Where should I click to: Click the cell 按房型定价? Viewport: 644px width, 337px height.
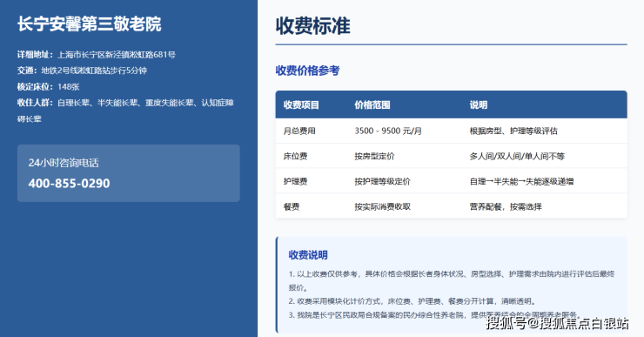(x=374, y=156)
